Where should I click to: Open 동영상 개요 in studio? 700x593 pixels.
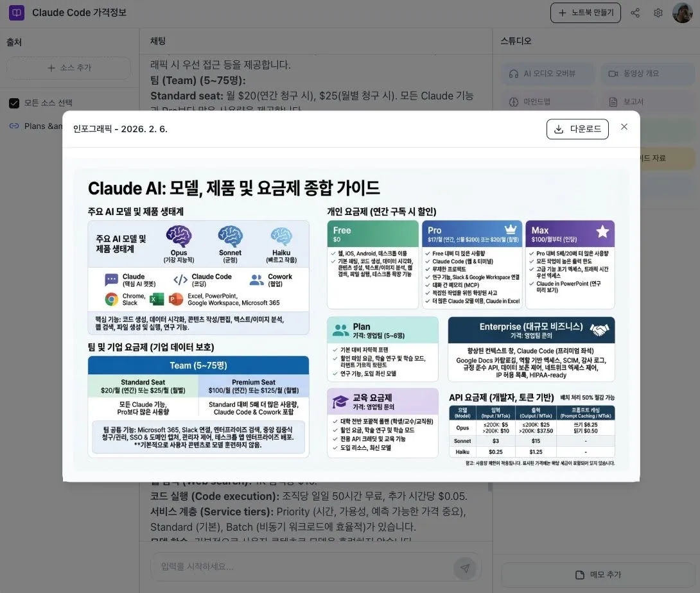[x=648, y=74]
